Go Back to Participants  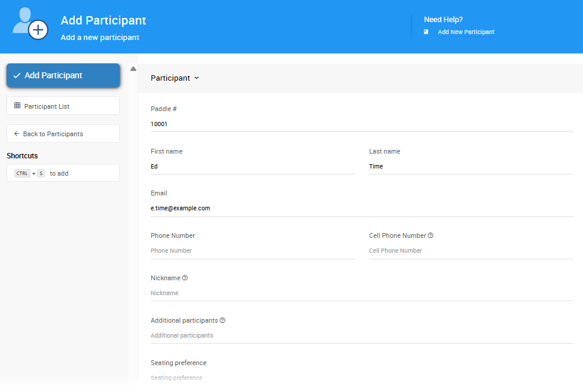tap(63, 134)
